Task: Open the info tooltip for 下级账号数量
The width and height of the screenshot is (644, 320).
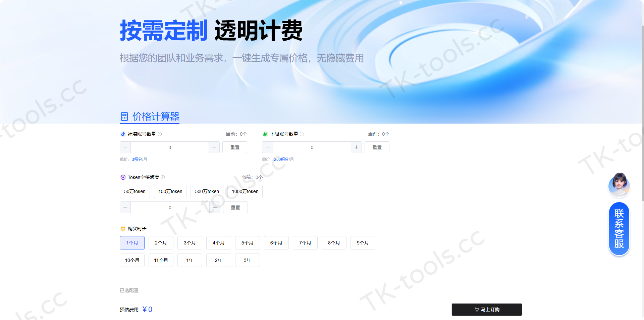Action: [x=302, y=134]
